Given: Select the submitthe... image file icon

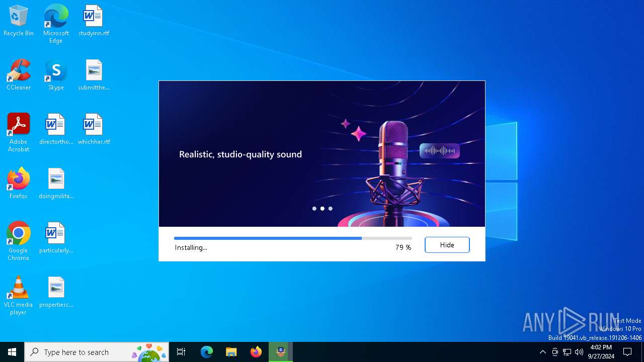Looking at the screenshot, I should 94,75.
